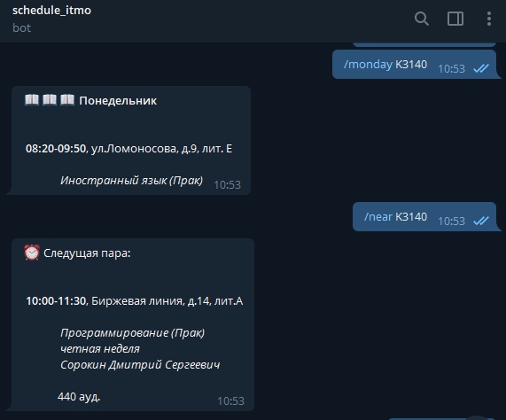Click the /near command link
506x420 pixels.
tap(378, 216)
